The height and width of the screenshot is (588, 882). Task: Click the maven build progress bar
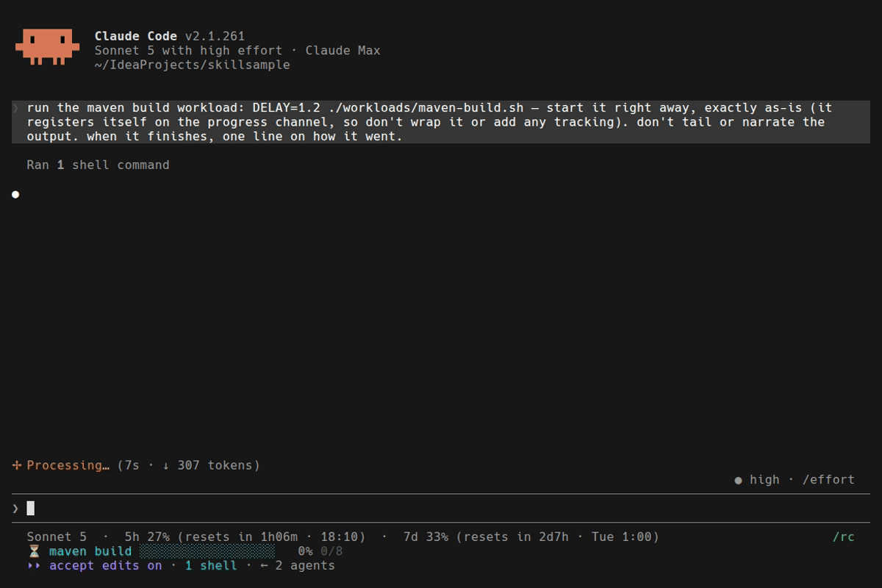pos(207,551)
